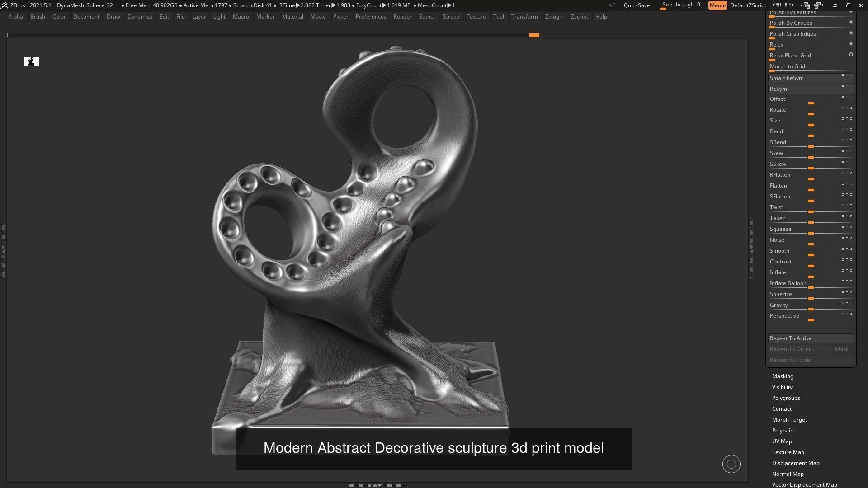Expand the Masking sub-palette
This screenshot has height=488, width=868.
click(783, 376)
